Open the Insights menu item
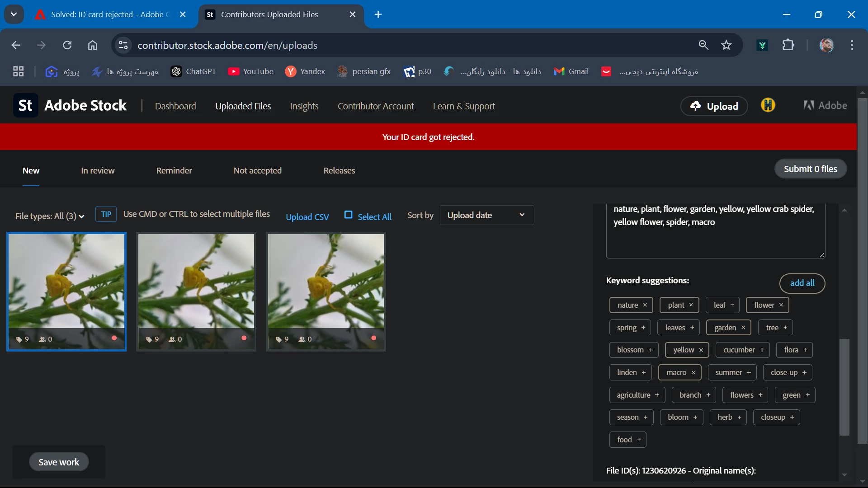The height and width of the screenshot is (488, 868). 304,106
